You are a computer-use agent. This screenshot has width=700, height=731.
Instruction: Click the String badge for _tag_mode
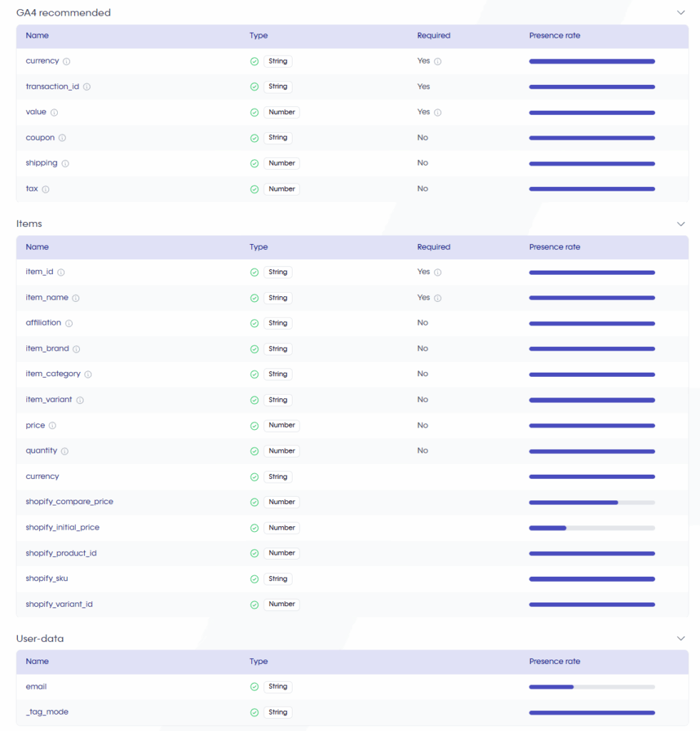click(278, 712)
